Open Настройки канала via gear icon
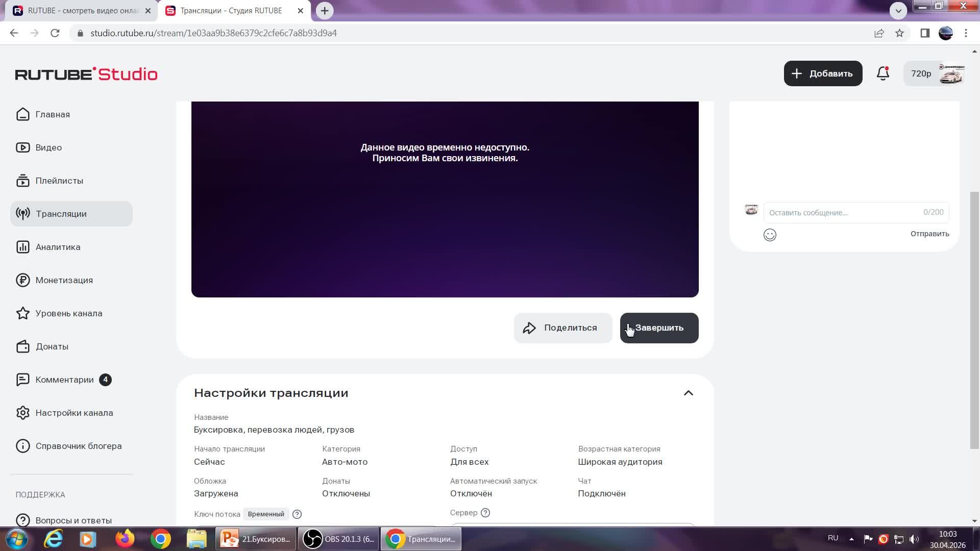980x551 pixels. coord(23,413)
